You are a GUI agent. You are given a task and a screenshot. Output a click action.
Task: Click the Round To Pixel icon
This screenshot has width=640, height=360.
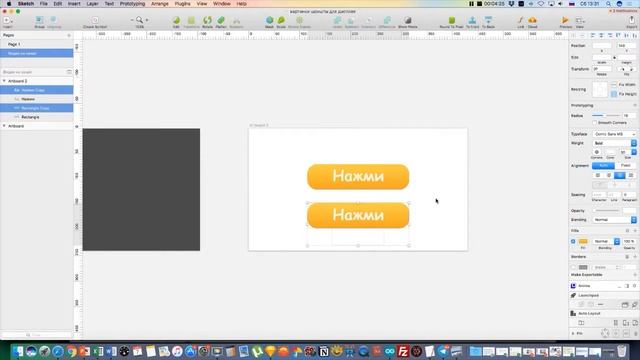click(x=451, y=21)
